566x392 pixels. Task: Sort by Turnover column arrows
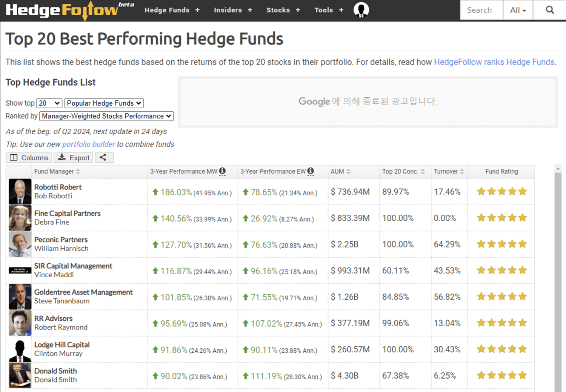(x=462, y=172)
